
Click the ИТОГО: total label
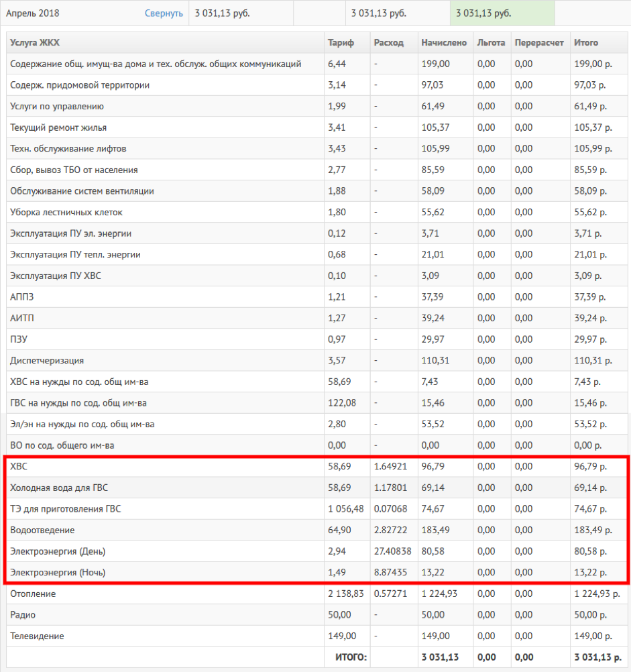tap(351, 657)
